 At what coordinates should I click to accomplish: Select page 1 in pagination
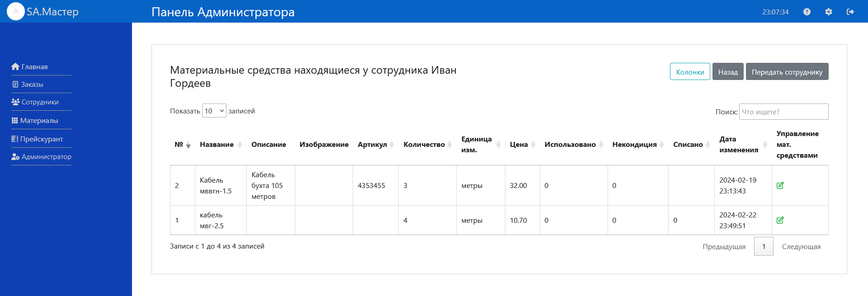(764, 246)
